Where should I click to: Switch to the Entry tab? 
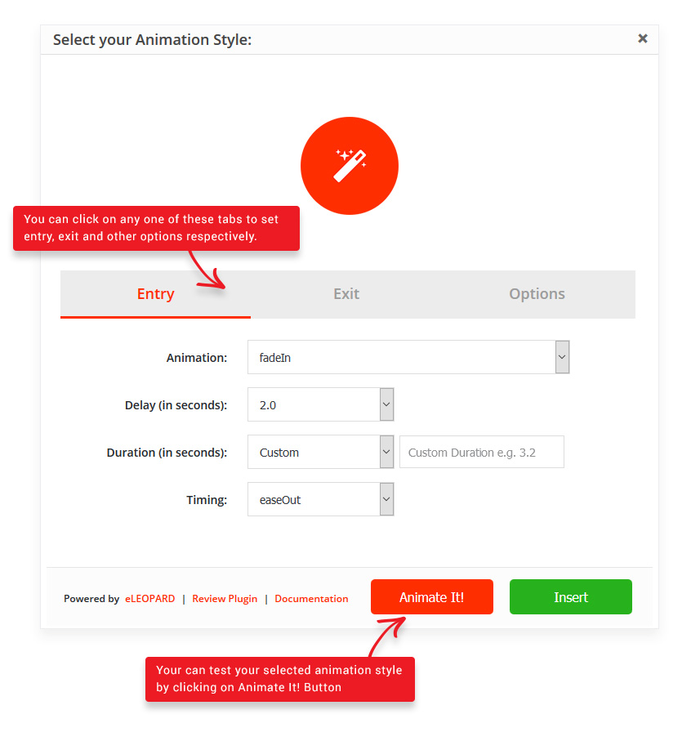155,294
